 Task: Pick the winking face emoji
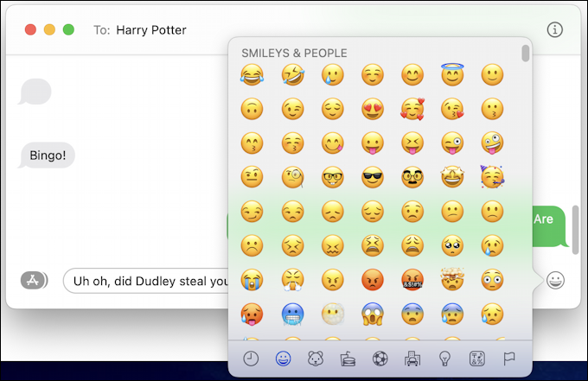[292, 109]
